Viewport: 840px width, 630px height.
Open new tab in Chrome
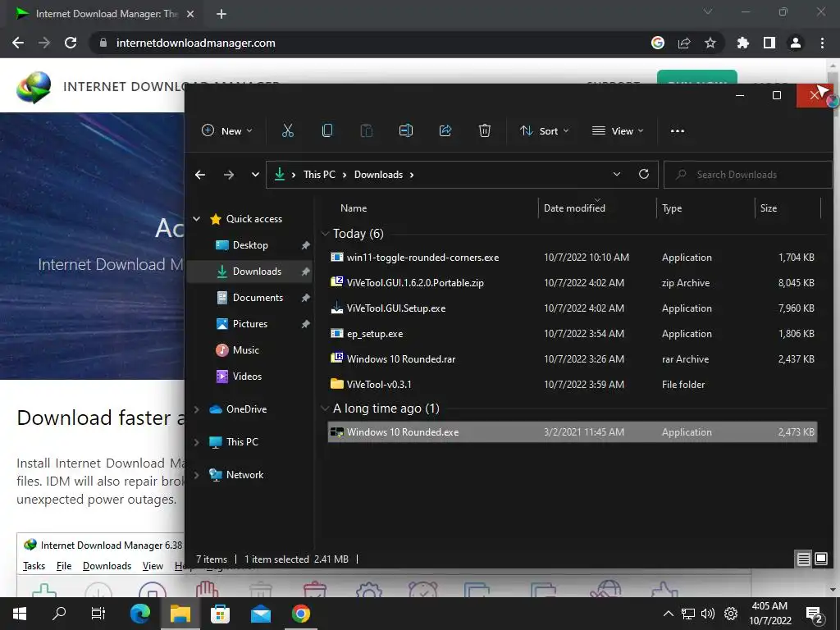tap(221, 14)
